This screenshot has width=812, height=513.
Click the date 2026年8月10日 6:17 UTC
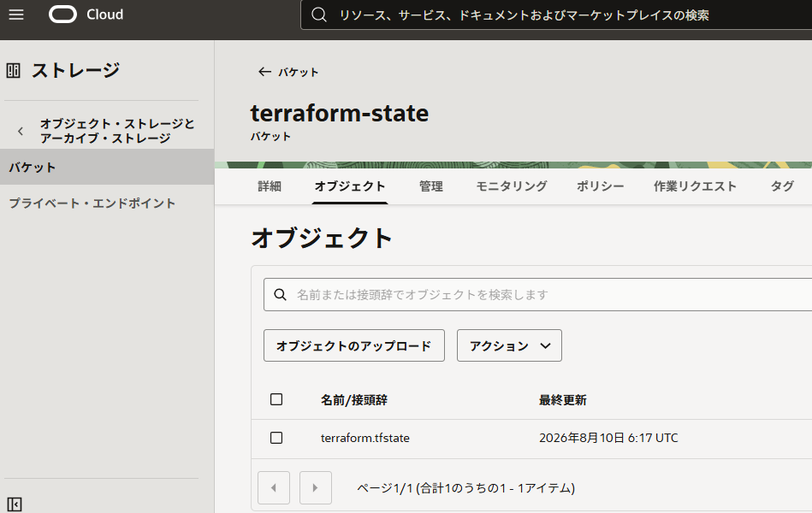click(608, 438)
